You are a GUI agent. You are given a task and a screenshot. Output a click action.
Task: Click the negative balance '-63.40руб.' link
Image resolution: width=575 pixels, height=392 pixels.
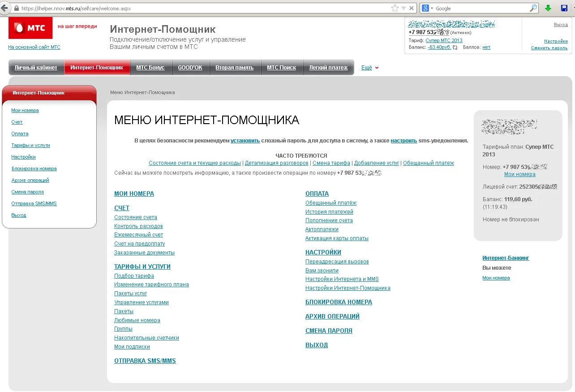439,47
